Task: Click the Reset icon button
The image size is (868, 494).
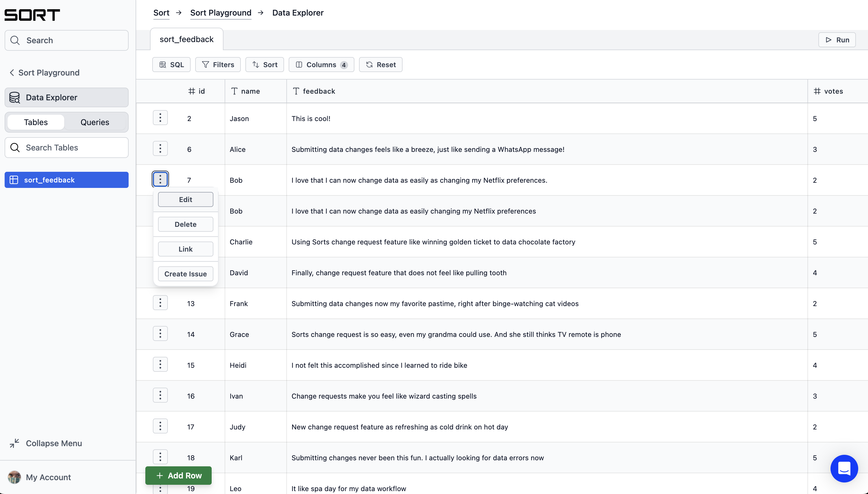Action: click(x=370, y=64)
